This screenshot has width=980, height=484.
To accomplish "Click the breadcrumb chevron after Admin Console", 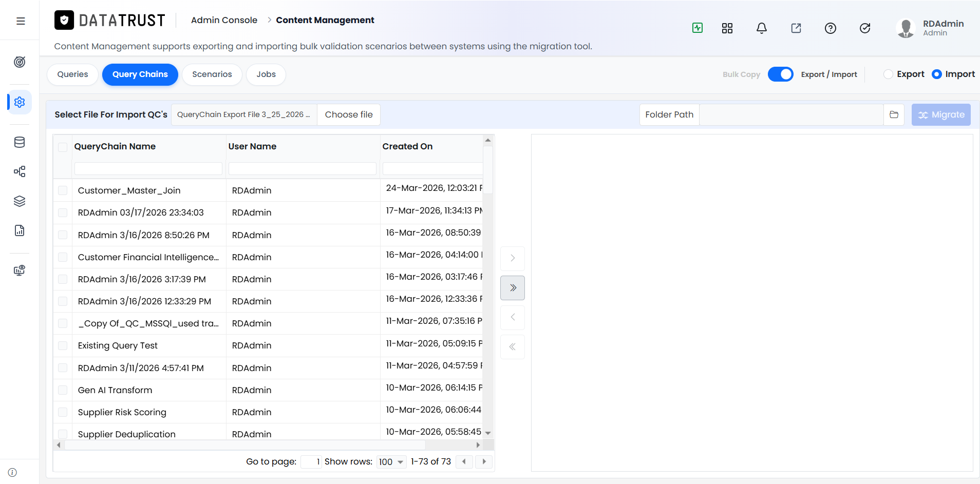I will (269, 20).
